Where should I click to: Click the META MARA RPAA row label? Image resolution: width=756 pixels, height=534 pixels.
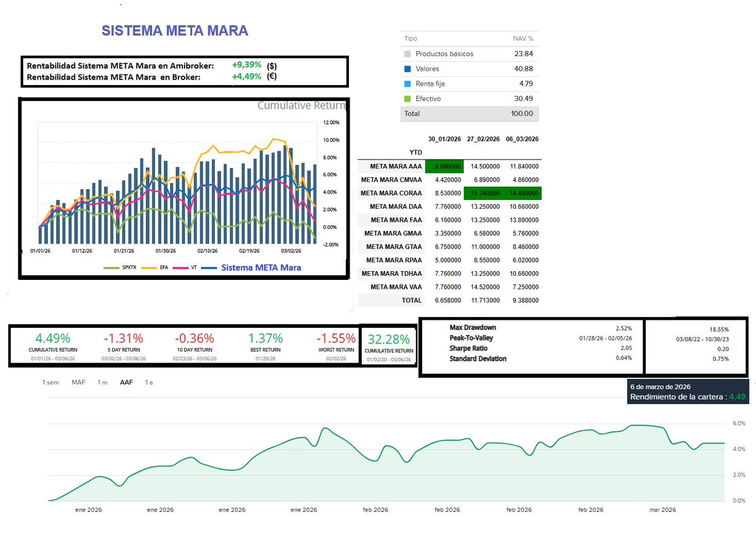(x=394, y=260)
